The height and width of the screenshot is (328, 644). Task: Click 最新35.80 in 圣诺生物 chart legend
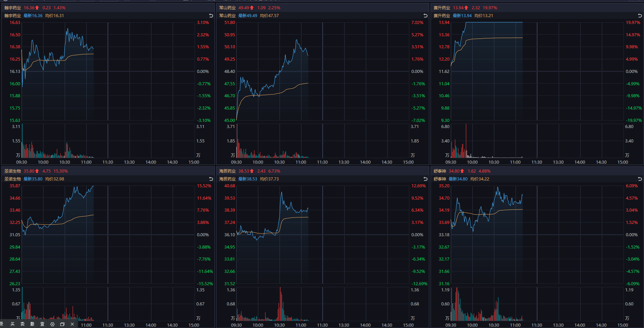click(x=33, y=179)
